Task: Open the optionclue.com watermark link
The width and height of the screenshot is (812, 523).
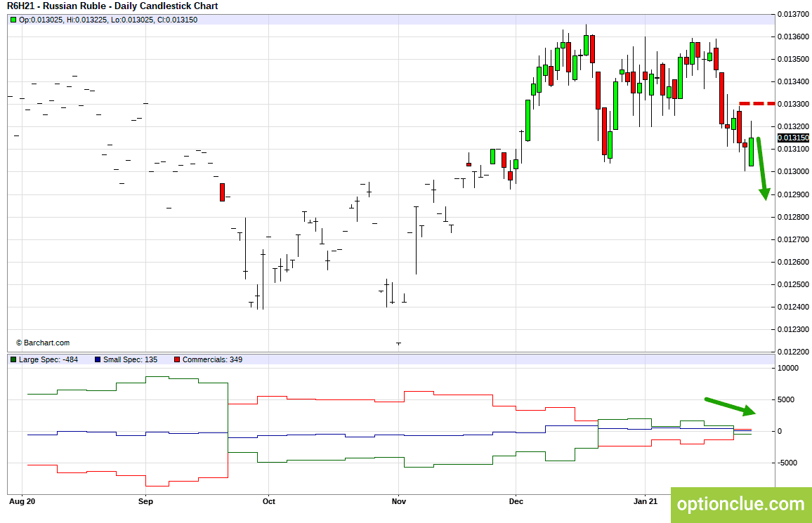Action: [741, 504]
